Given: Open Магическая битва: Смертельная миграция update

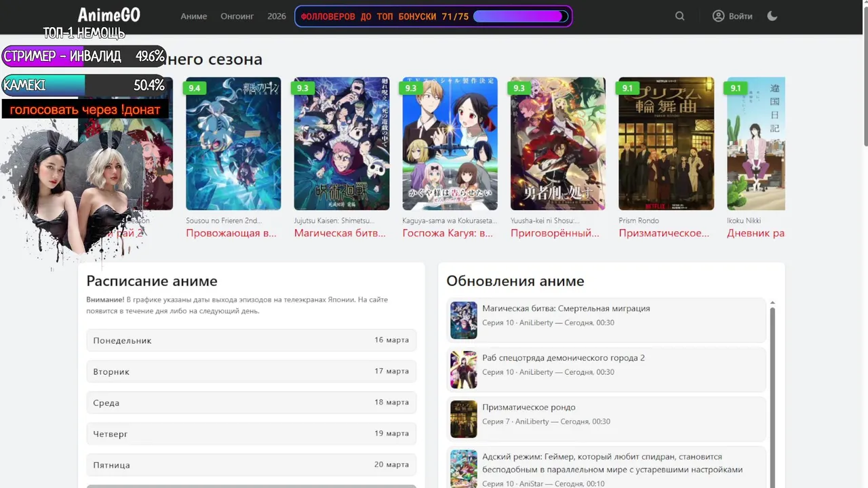Looking at the screenshot, I should tap(606, 320).
